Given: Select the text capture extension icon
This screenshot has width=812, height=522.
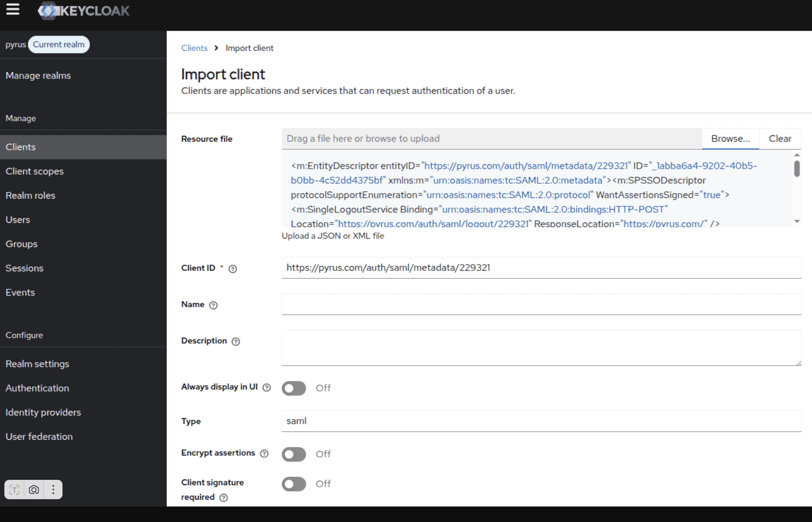Looking at the screenshot, I should (14, 490).
